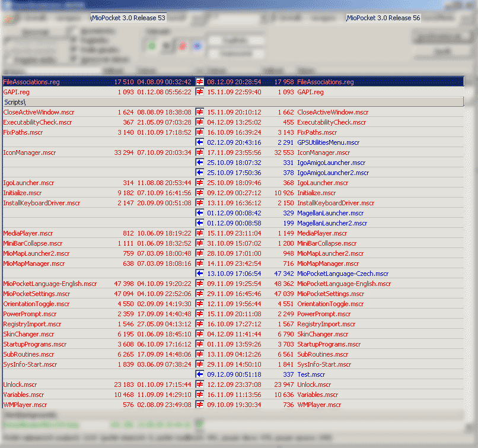The height and width of the screenshot is (448, 478).
Task: Toggle the not-equal icon for GAPI.reg
Action: (200, 92)
